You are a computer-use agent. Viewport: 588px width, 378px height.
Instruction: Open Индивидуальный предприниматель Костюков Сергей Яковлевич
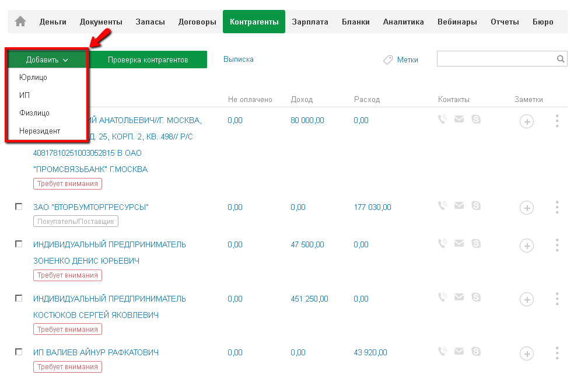[110, 307]
